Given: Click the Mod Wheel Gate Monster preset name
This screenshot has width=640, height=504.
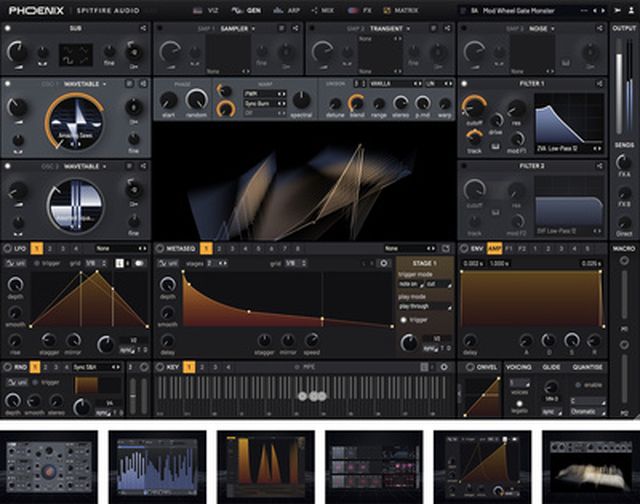Looking at the screenshot, I should click(x=518, y=11).
